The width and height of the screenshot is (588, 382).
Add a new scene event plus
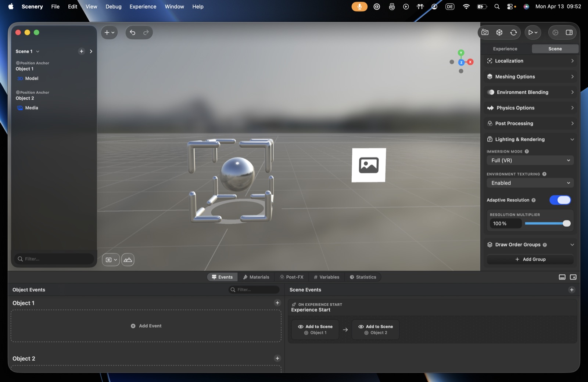[571, 290]
